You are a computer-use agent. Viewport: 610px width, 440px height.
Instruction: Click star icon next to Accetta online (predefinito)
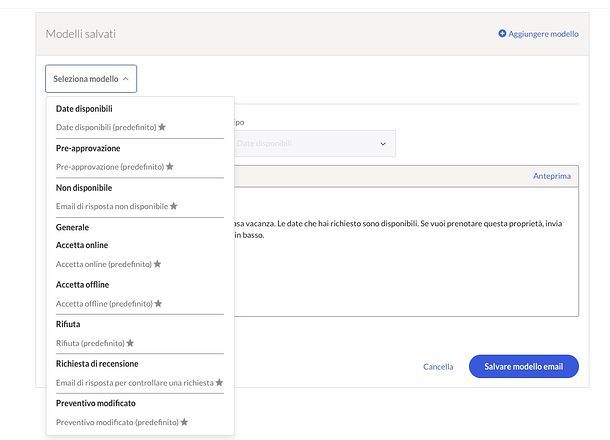tap(157, 264)
